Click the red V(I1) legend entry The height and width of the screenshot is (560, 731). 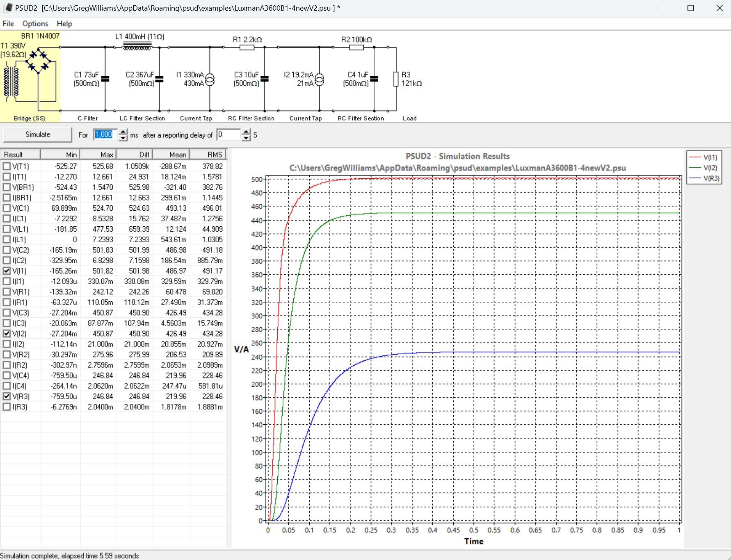(x=704, y=157)
